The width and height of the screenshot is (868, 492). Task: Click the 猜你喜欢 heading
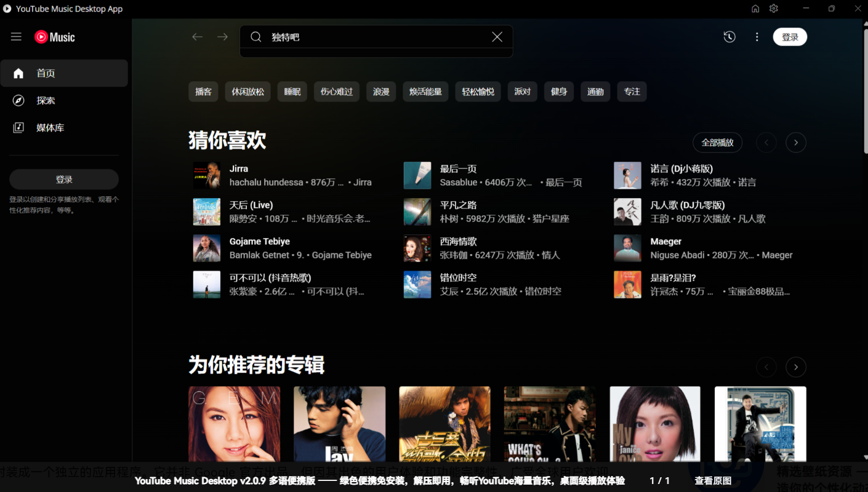pos(227,141)
